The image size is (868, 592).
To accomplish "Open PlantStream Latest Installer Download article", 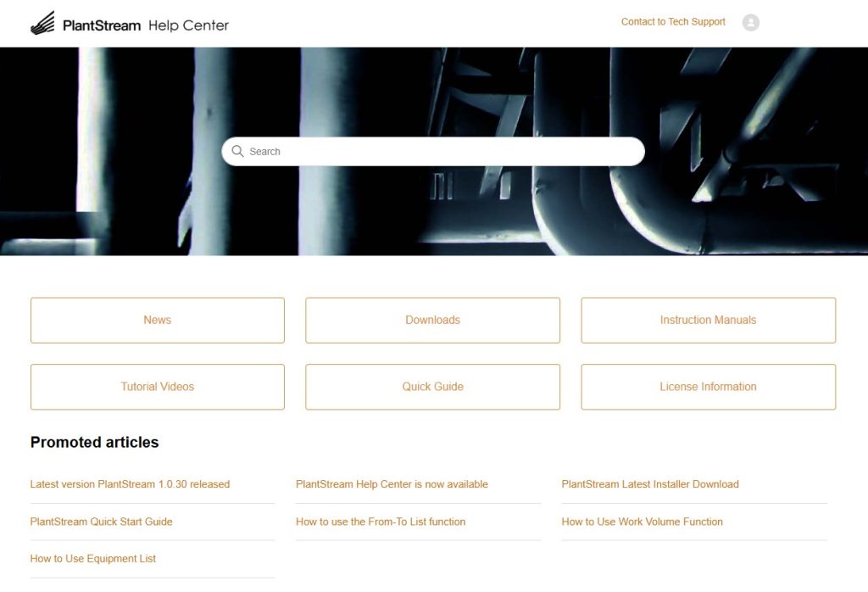I will tap(650, 484).
